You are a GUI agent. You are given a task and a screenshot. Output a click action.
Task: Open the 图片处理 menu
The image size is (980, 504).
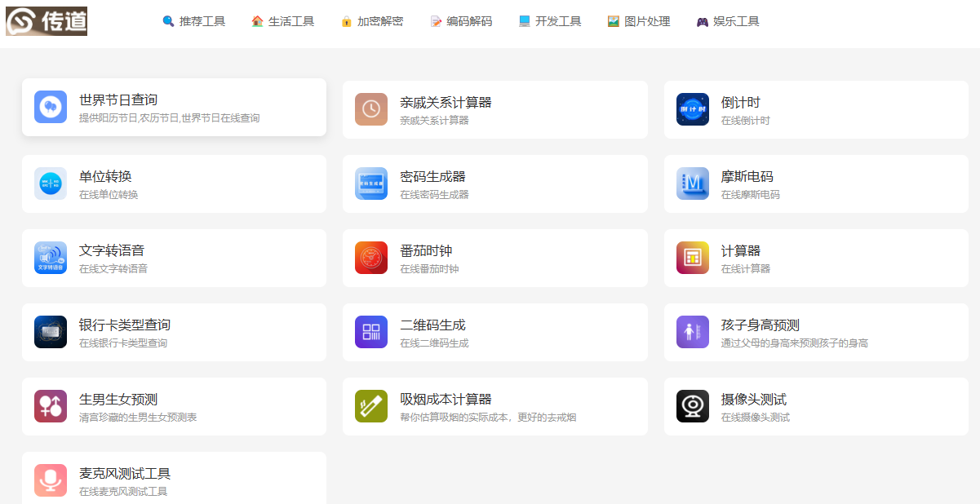[647, 21]
